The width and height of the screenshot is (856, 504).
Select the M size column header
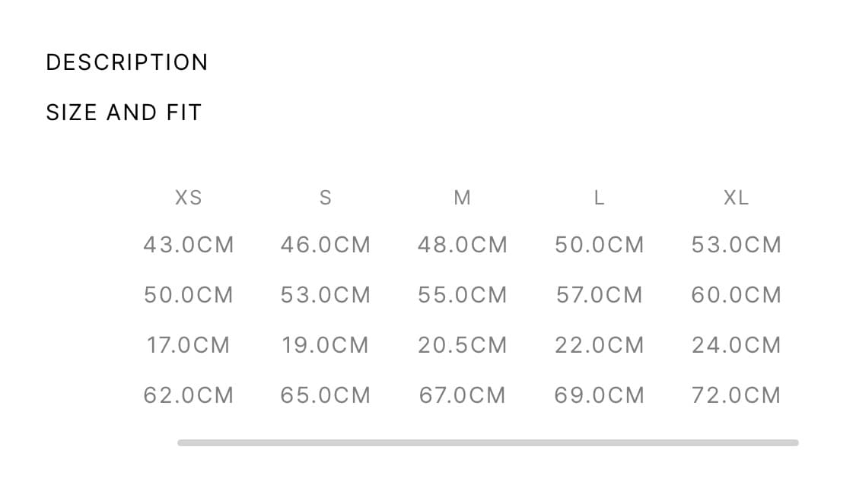[463, 198]
